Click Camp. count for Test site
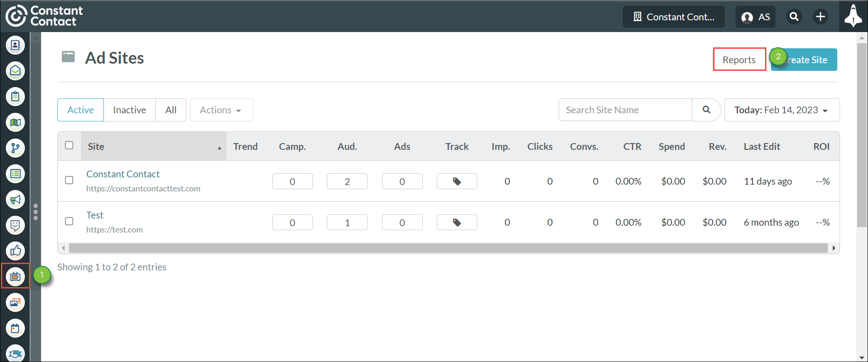This screenshot has height=362, width=868. tap(293, 223)
